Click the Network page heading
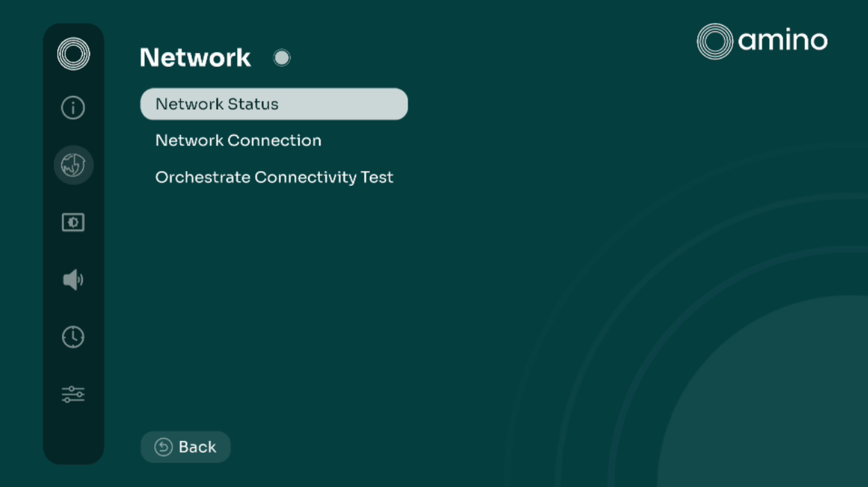868x487 pixels. click(195, 58)
